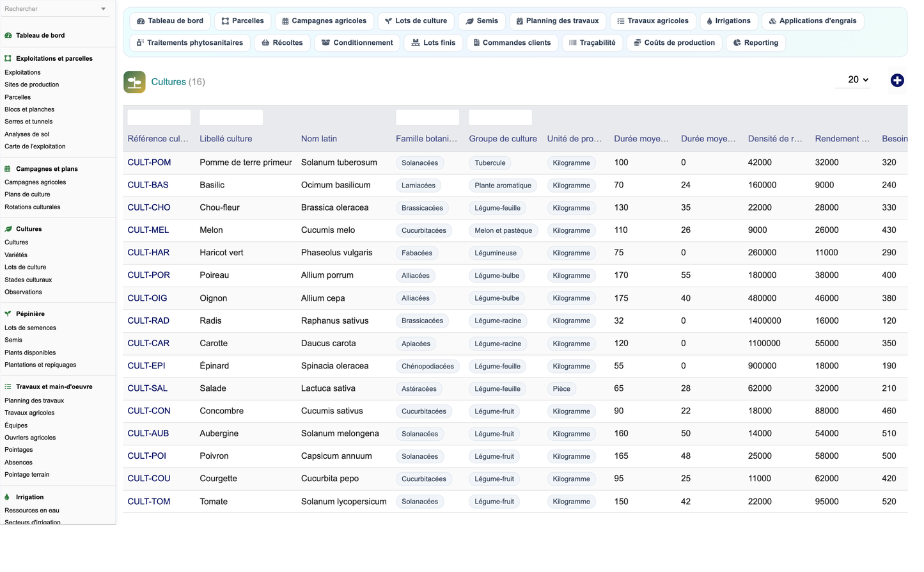The image size is (924, 572).
Task: Click the Irrigation droplet icon in sidebar
Action: click(x=8, y=497)
